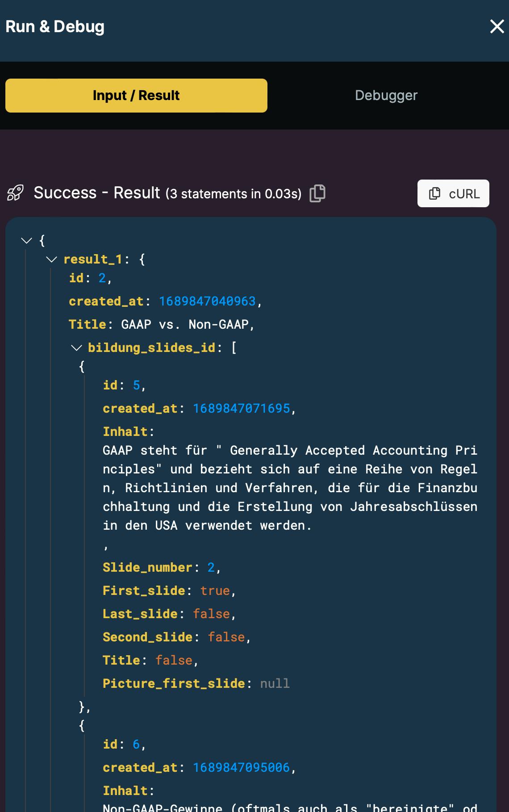509x812 pixels.
Task: Click the Second_slide key label
Action: click(x=147, y=637)
